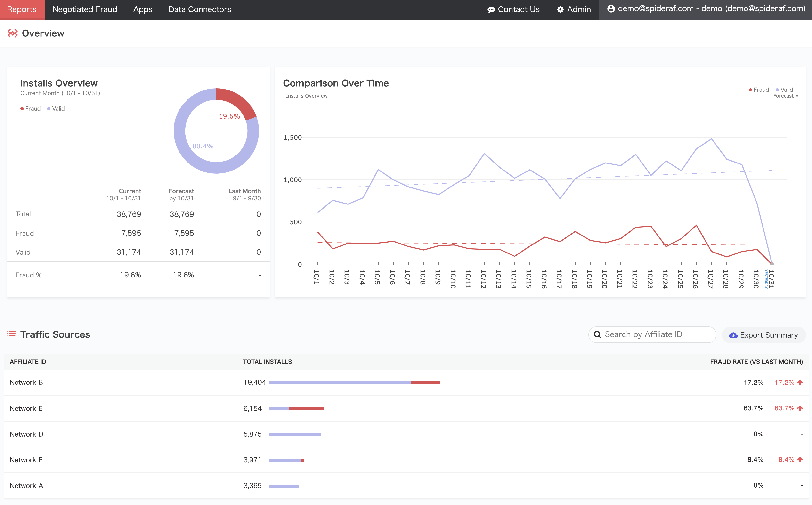Switch to the Data Connectors tab
This screenshot has width=812, height=505.
(x=200, y=10)
